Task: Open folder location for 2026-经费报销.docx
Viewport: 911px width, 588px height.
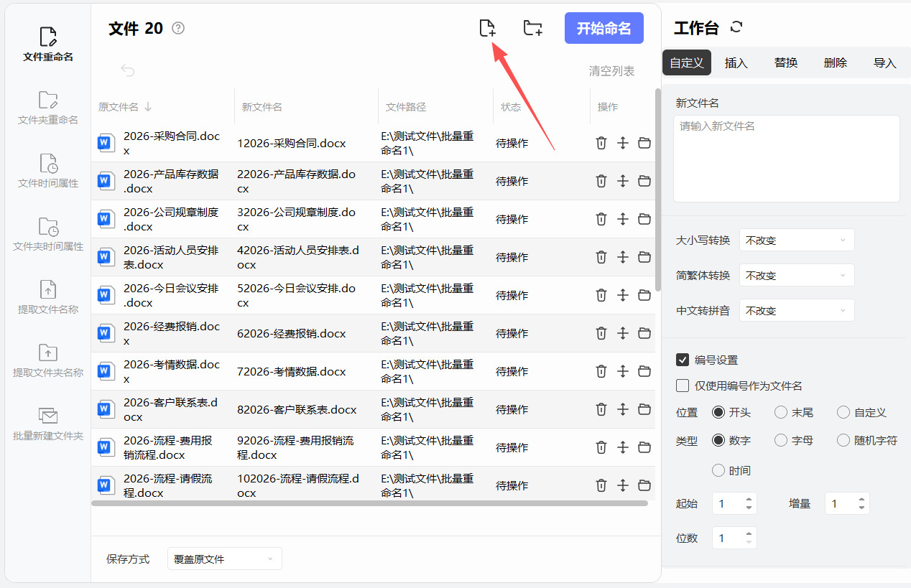Action: pyautogui.click(x=644, y=333)
